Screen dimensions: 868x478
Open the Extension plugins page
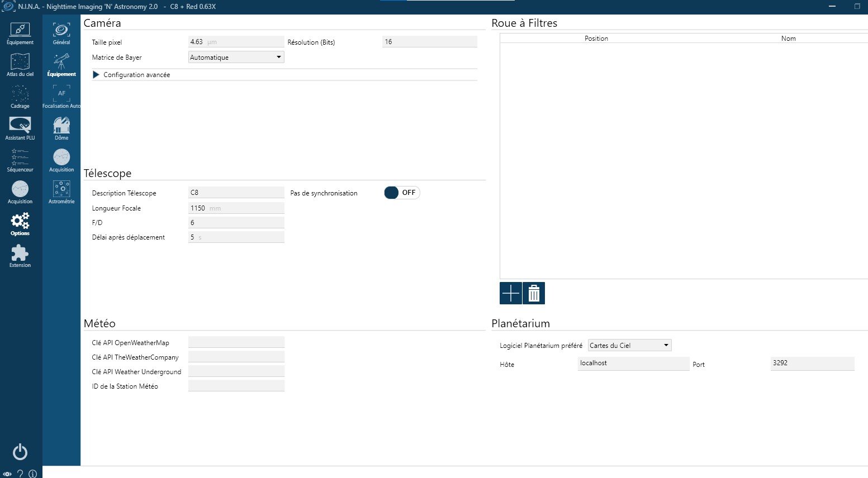[20, 256]
